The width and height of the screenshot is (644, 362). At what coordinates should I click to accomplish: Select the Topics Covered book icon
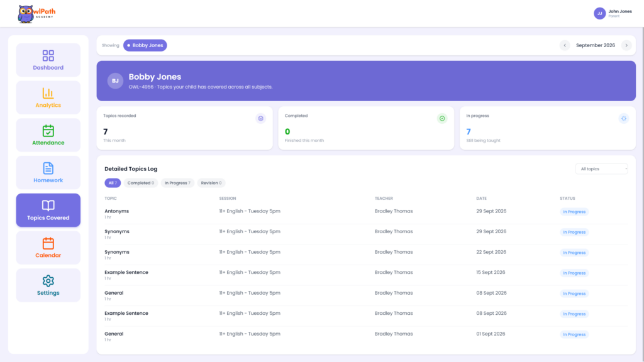pyautogui.click(x=48, y=206)
